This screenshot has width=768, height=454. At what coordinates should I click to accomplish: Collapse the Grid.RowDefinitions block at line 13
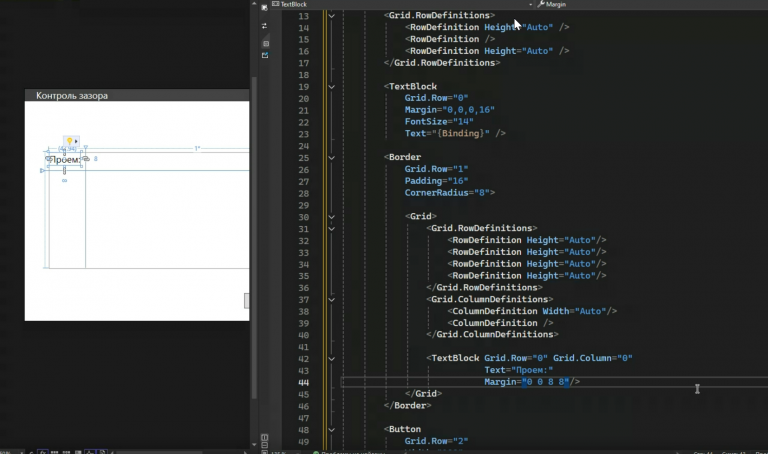pos(330,16)
